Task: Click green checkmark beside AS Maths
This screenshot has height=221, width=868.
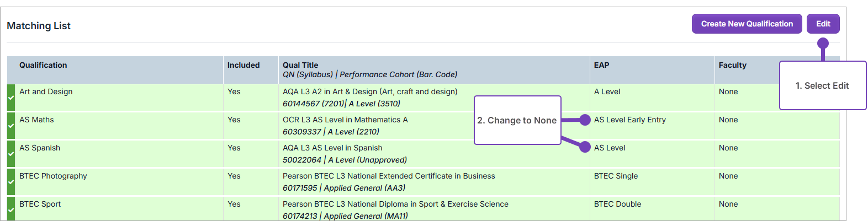Action: pyautogui.click(x=11, y=126)
